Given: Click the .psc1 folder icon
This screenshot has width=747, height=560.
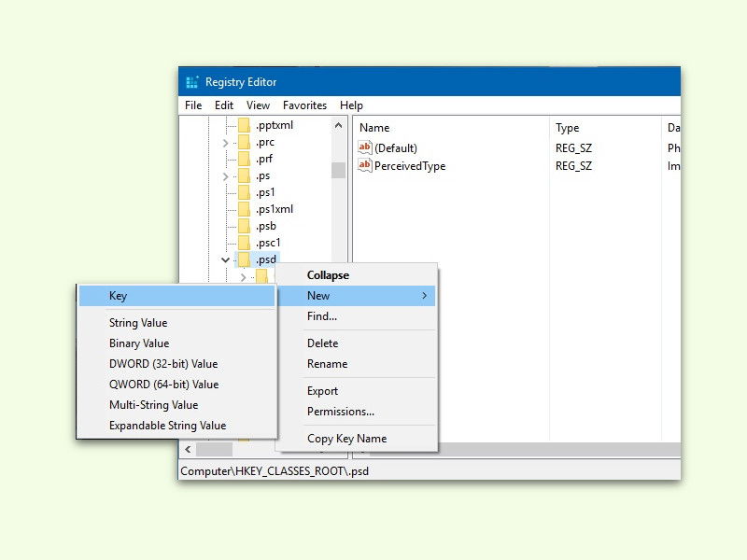Looking at the screenshot, I should click(244, 243).
